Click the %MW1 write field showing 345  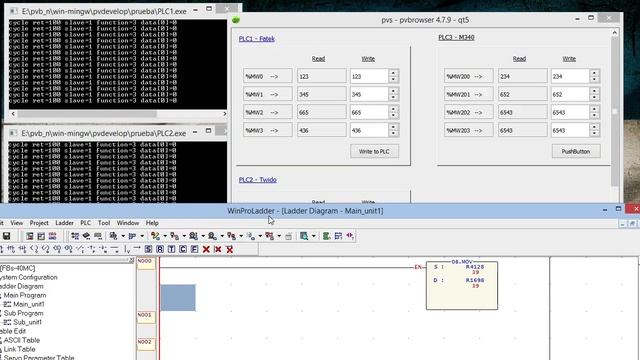(369, 94)
